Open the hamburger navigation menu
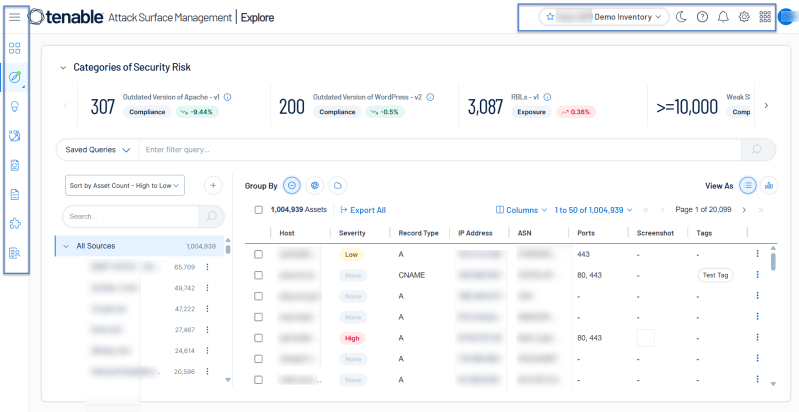799x412 pixels. tap(15, 17)
